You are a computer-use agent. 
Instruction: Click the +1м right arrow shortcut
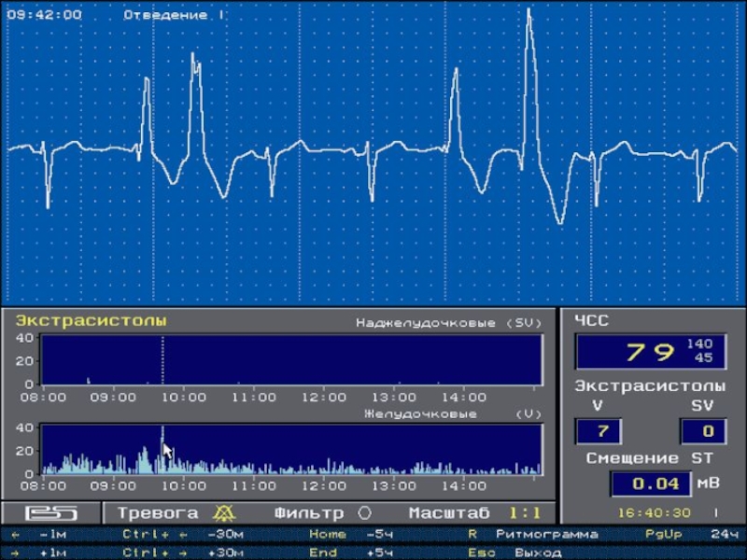click(38, 553)
